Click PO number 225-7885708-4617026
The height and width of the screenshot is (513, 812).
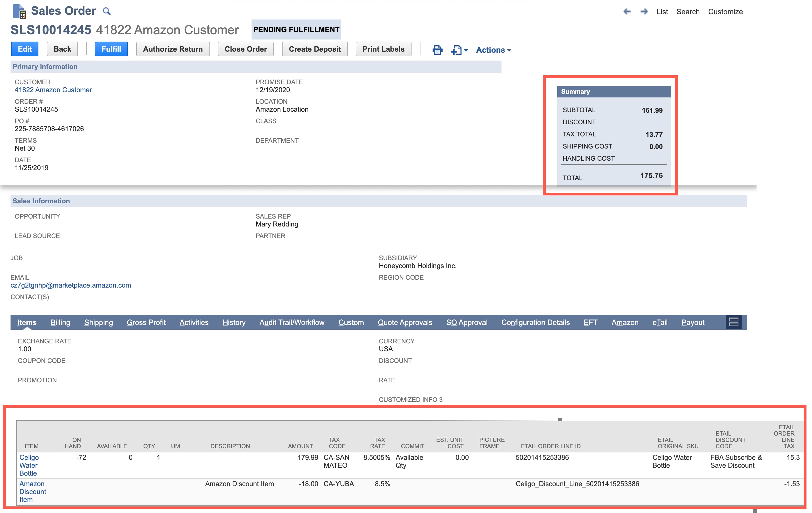click(49, 129)
